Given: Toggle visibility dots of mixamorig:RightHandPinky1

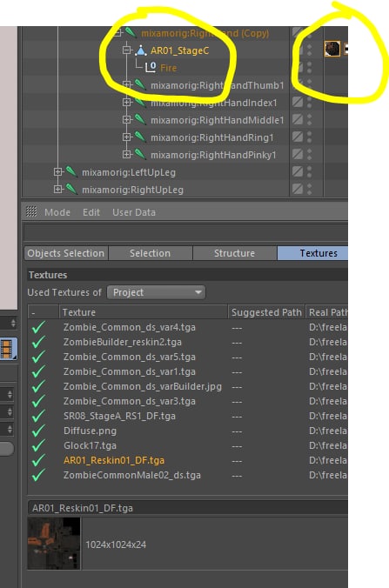Looking at the screenshot, I should click(309, 154).
